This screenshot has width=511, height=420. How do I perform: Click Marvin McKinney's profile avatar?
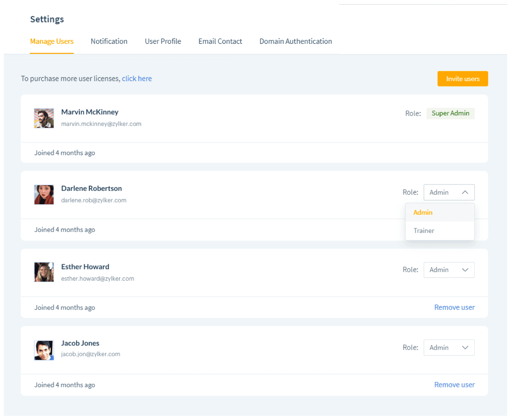[44, 118]
